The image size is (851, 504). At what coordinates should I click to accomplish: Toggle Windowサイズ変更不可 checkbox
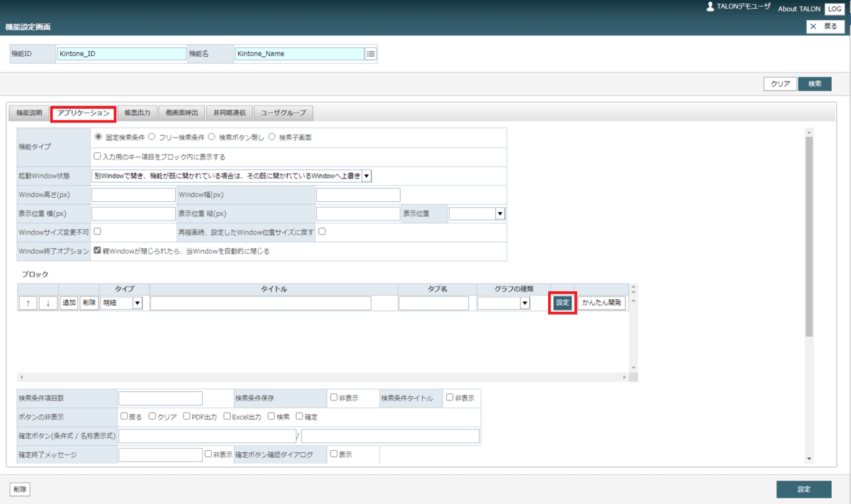(98, 231)
